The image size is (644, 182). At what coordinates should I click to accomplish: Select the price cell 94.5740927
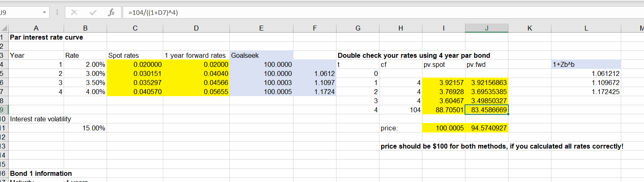pyautogui.click(x=487, y=128)
